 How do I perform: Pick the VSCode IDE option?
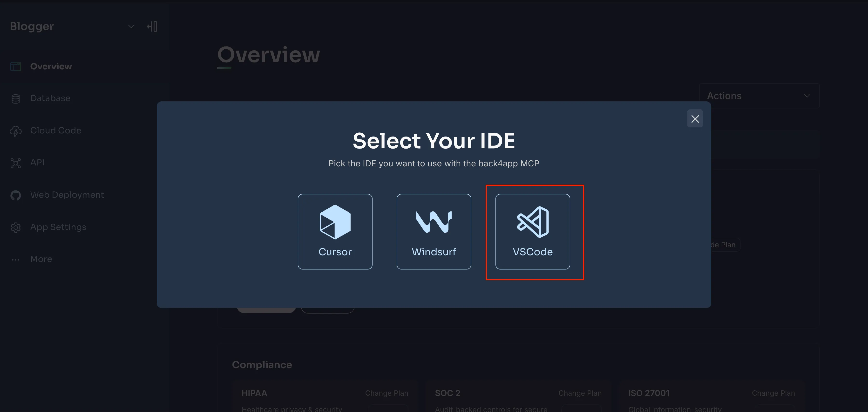tap(532, 231)
